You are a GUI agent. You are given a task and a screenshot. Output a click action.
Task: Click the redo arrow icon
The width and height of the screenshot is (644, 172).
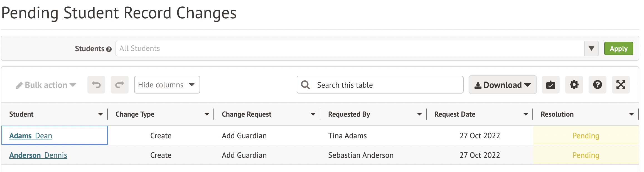(120, 85)
